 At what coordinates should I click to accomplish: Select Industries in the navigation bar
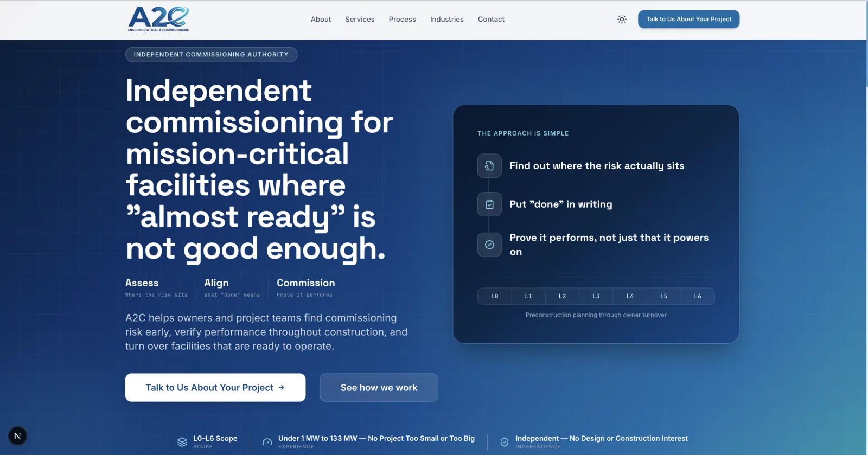[x=447, y=19]
